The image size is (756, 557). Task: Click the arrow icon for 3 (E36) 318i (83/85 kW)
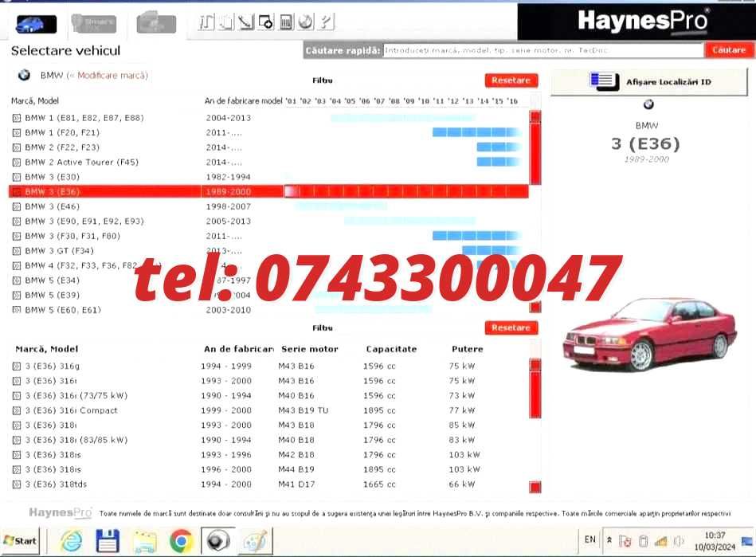(x=17, y=441)
